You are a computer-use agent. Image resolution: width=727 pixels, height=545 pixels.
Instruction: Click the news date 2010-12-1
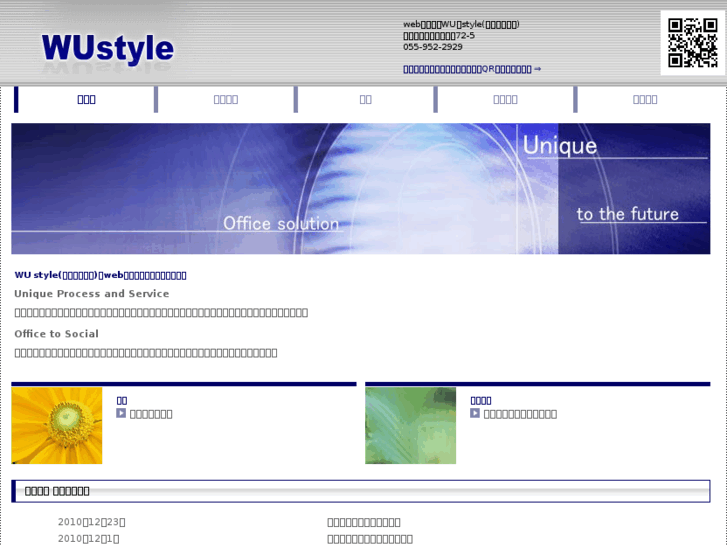coord(89,539)
